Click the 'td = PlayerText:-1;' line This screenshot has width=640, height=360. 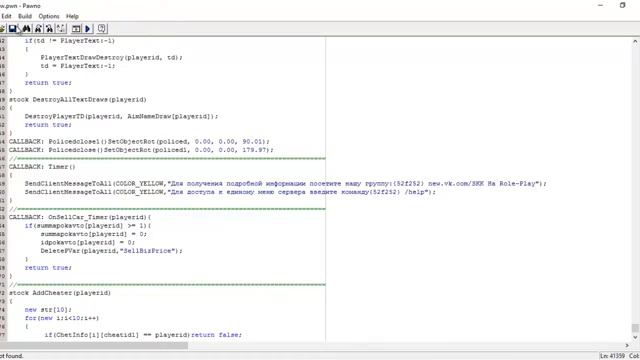[78, 66]
